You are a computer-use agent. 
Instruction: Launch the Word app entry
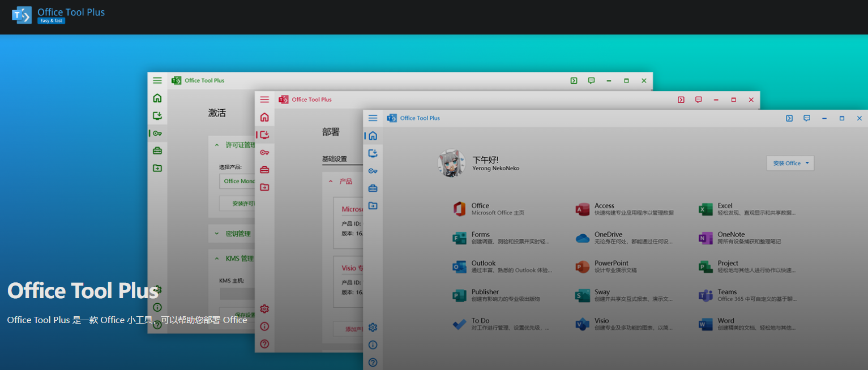coord(747,324)
